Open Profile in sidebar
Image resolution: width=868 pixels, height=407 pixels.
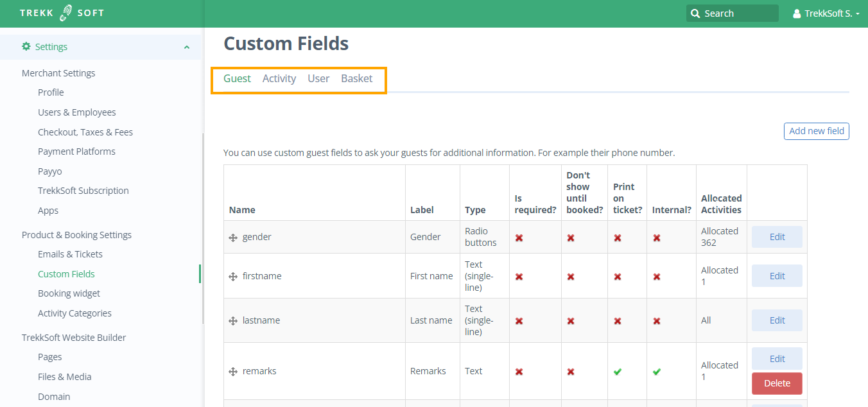[51, 92]
